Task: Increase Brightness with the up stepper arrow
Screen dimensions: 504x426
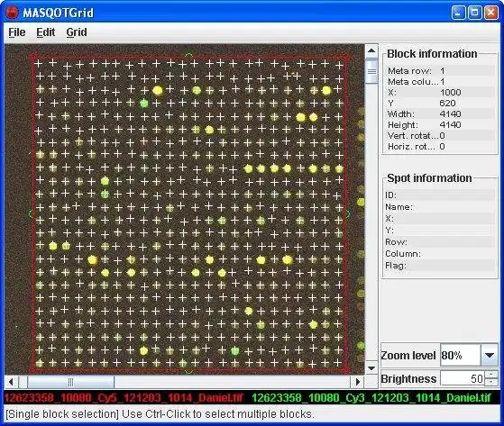Action: (491, 375)
